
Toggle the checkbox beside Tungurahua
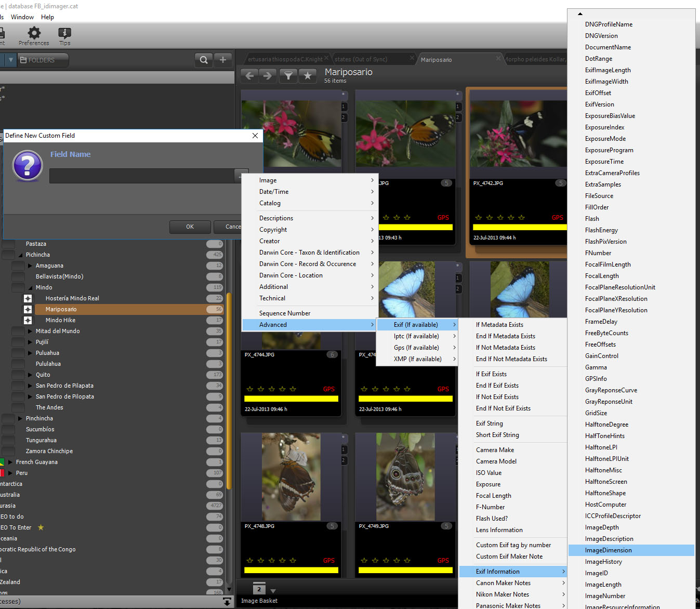[8, 440]
